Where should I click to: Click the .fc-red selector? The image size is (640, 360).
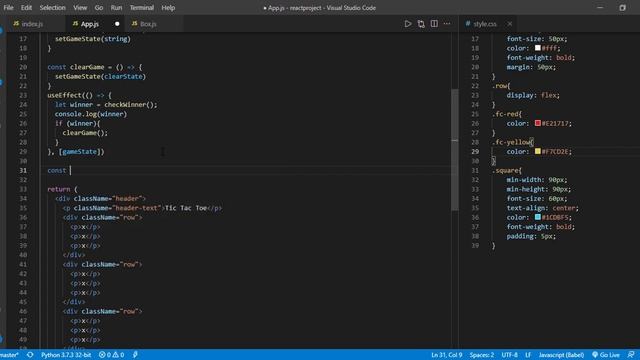click(506, 114)
